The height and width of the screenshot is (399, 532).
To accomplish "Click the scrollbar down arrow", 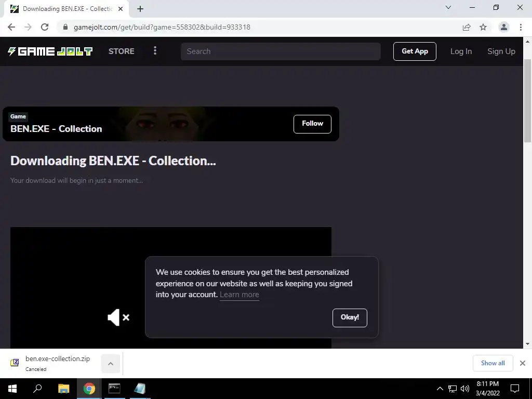I will (527, 344).
